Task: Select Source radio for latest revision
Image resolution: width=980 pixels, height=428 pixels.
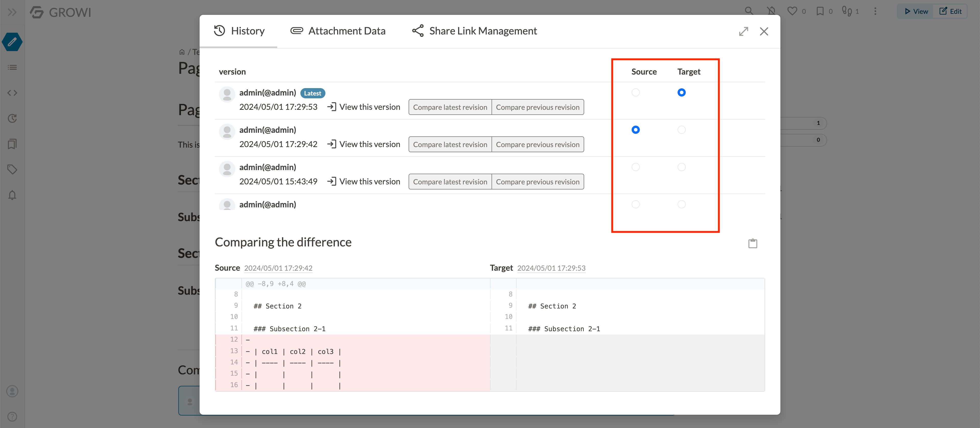Action: pyautogui.click(x=635, y=92)
